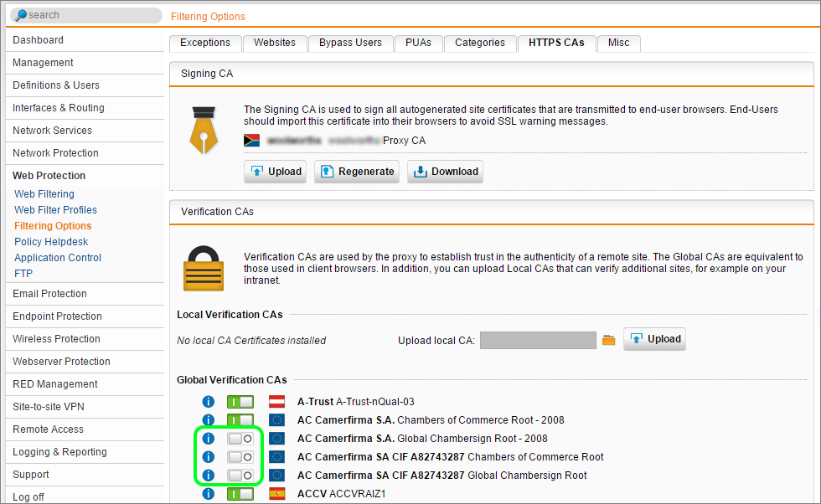Image resolution: width=821 pixels, height=504 pixels.
Task: Disable the A-Trust A-Trust-nQual-03 CA
Action: pyautogui.click(x=240, y=401)
